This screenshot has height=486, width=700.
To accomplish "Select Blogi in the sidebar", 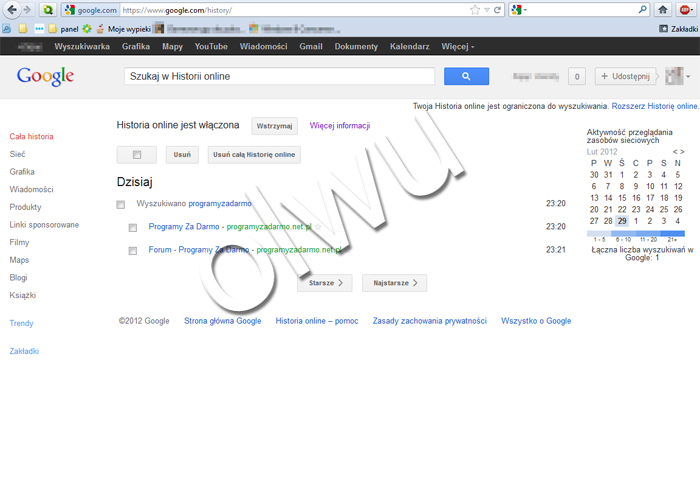I will point(18,278).
